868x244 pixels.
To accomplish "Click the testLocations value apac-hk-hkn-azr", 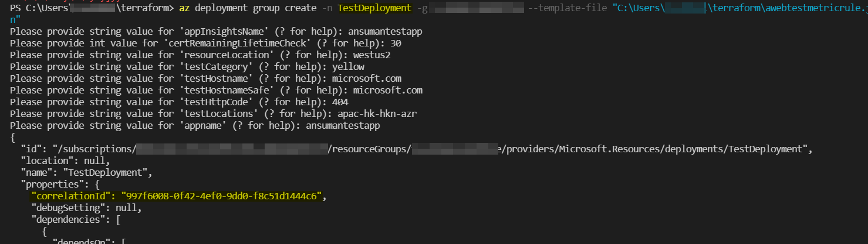I will [x=377, y=113].
